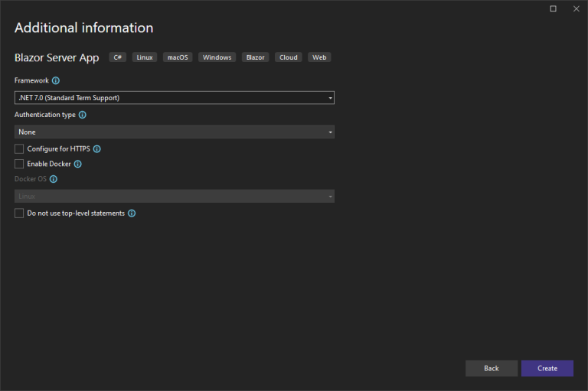Click the Authentication type info icon
Viewport: 588px width, 391px height.
(83, 115)
